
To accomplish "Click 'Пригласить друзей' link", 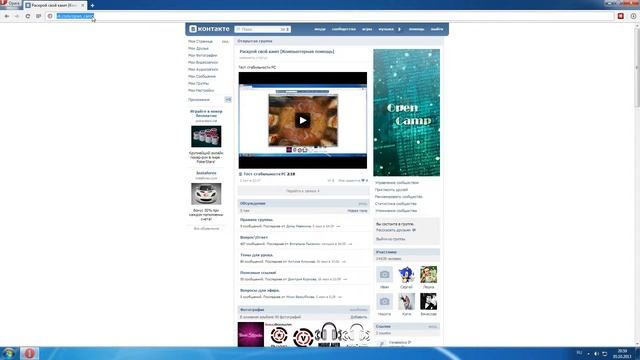I will coord(391,189).
